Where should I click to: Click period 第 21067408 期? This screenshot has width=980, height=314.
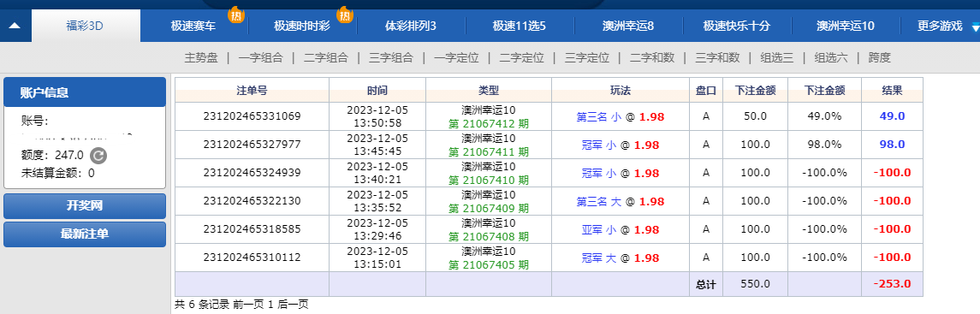point(489,237)
